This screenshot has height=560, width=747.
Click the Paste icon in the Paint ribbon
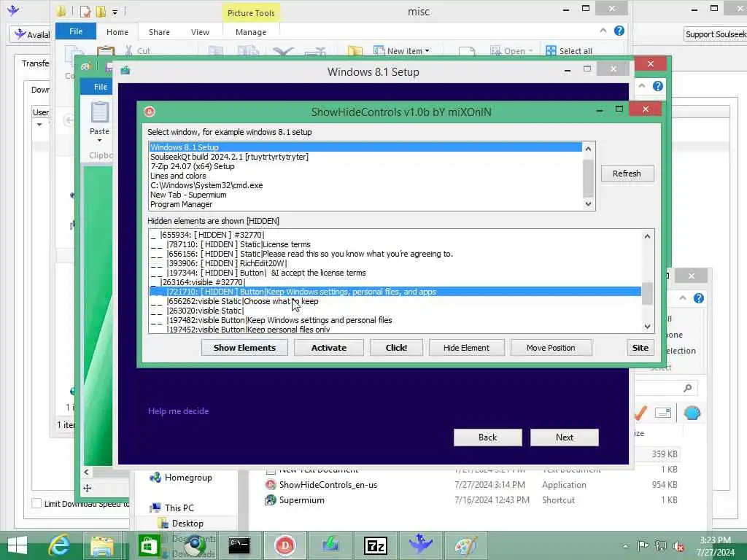coord(99,112)
